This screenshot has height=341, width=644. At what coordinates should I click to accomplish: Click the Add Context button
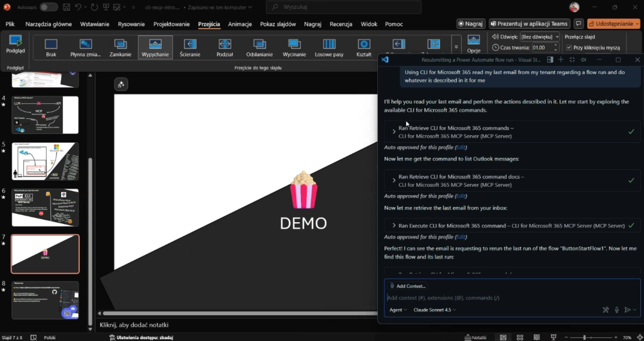(408, 286)
